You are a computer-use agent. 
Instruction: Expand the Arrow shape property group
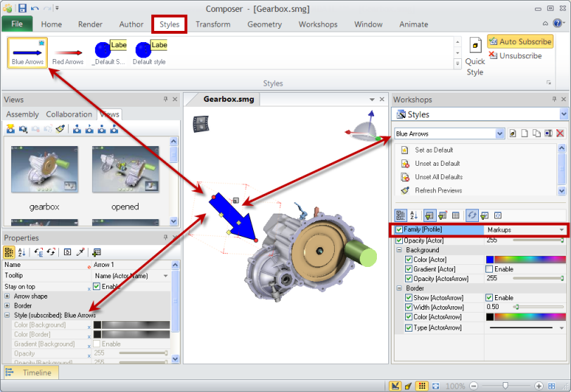(8, 296)
